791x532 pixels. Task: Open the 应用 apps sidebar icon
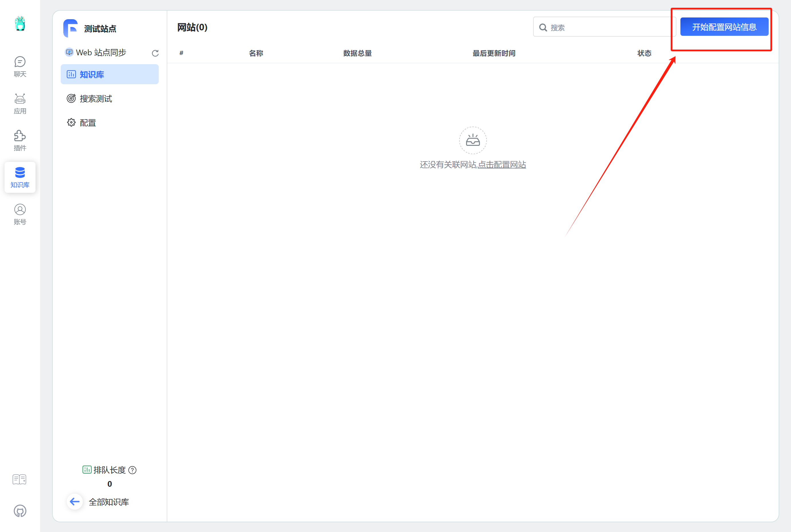coord(20,103)
